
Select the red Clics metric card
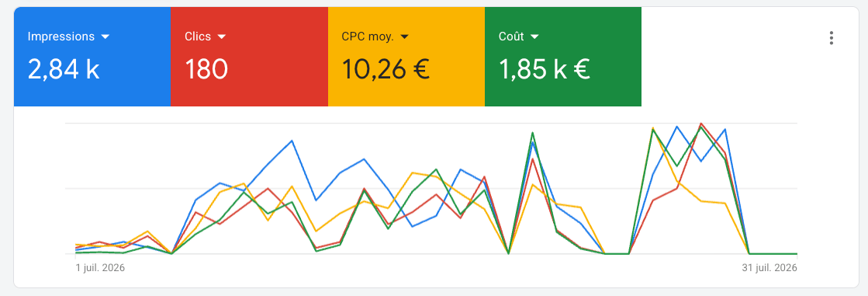tap(249, 57)
